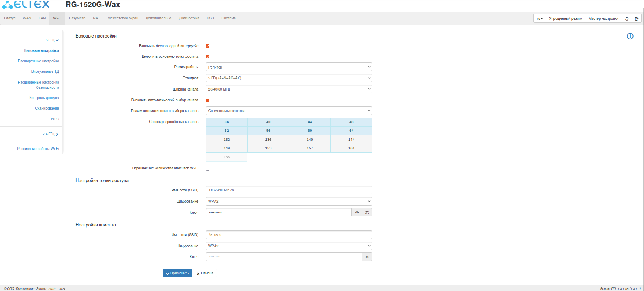This screenshot has width=644, height=291.
Task: Open the EasyMesh tab
Action: [77, 18]
